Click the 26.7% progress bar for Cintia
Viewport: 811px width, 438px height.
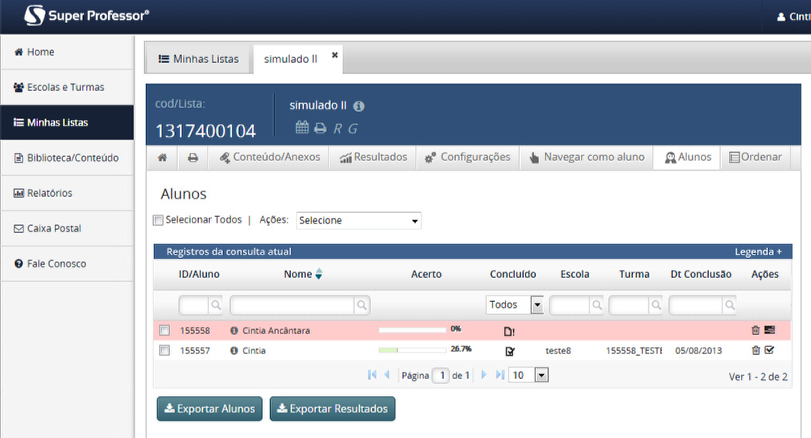(x=411, y=350)
